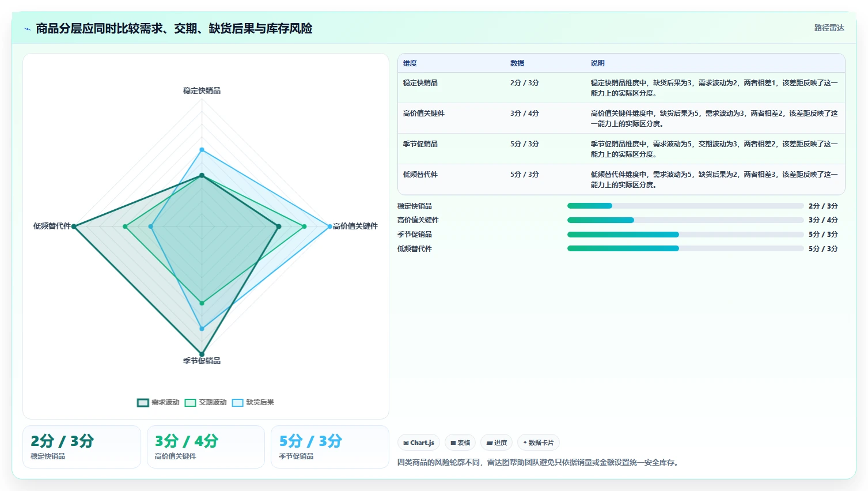Click the 低频替代件 progress bar

pos(685,248)
